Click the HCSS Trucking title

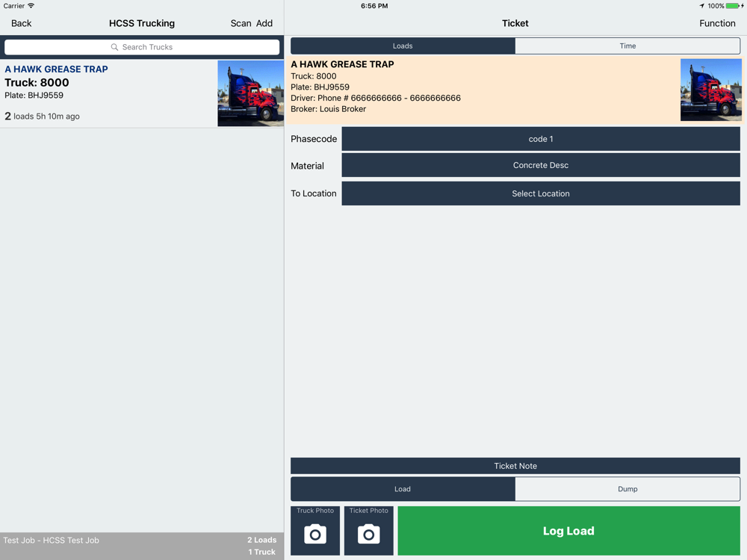pyautogui.click(x=142, y=23)
